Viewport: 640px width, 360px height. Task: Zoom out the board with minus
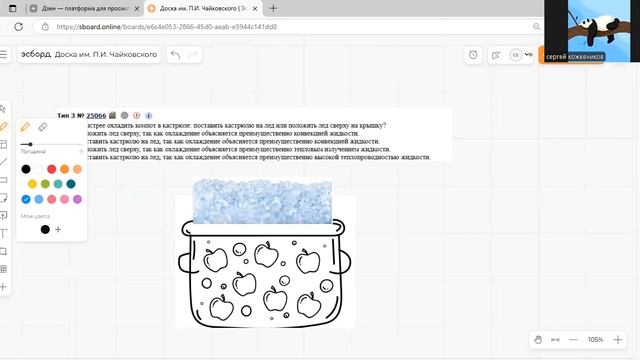point(573,340)
